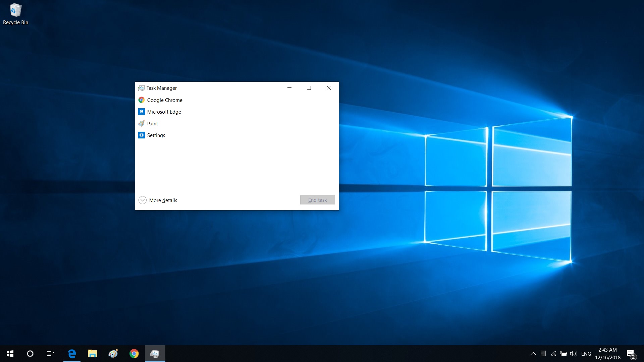Select Settings in the Task Manager list
Viewport: 644px width, 362px height.
pyautogui.click(x=156, y=135)
